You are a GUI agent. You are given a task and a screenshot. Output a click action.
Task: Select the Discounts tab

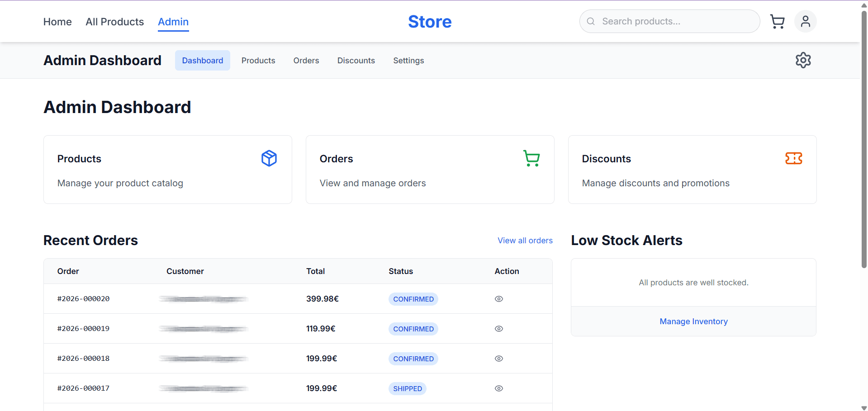[356, 60]
